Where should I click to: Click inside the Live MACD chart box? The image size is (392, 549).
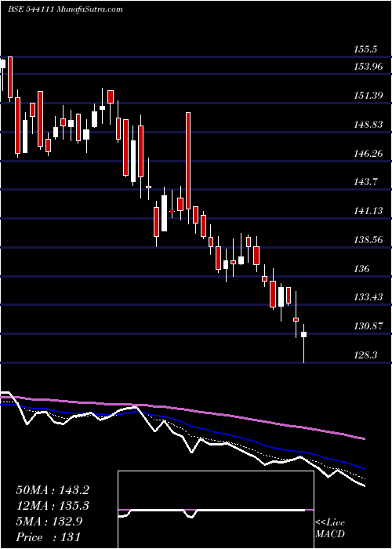[x=216, y=510]
